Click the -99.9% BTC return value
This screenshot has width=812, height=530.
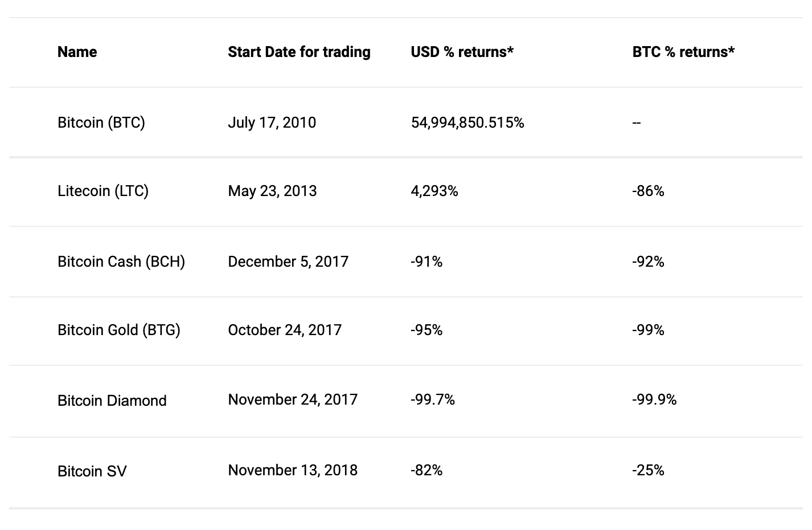(654, 399)
